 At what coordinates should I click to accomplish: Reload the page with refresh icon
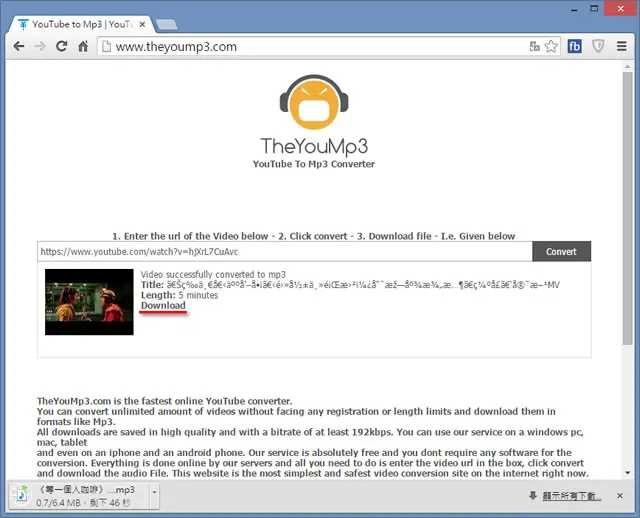click(62, 47)
